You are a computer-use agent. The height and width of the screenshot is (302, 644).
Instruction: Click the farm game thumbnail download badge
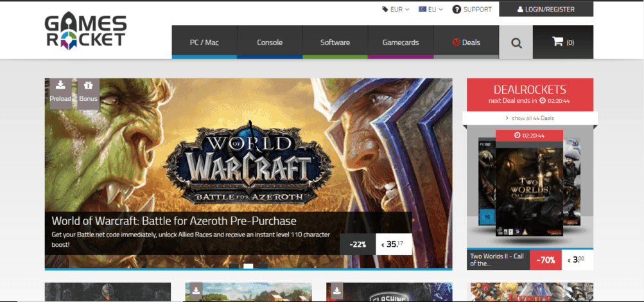(196, 291)
